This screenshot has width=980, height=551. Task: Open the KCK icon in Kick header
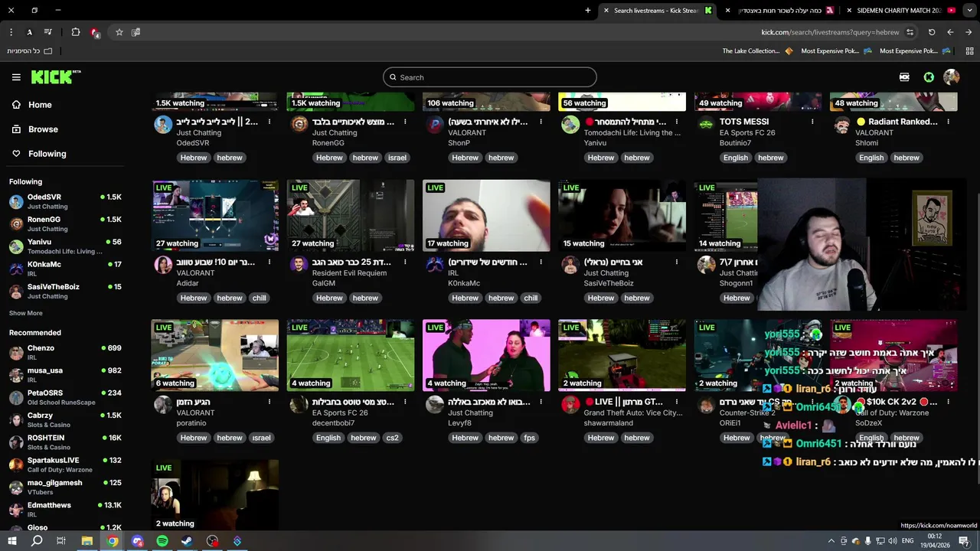[x=904, y=77]
